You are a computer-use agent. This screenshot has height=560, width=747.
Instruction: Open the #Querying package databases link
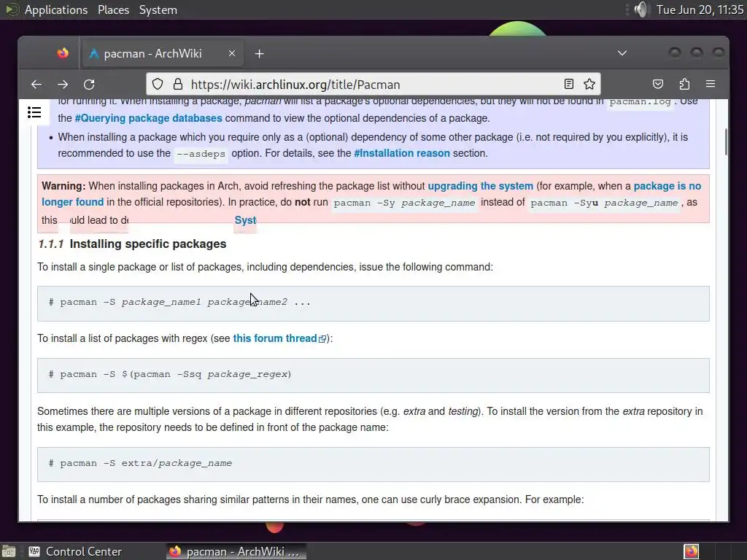[x=148, y=118]
